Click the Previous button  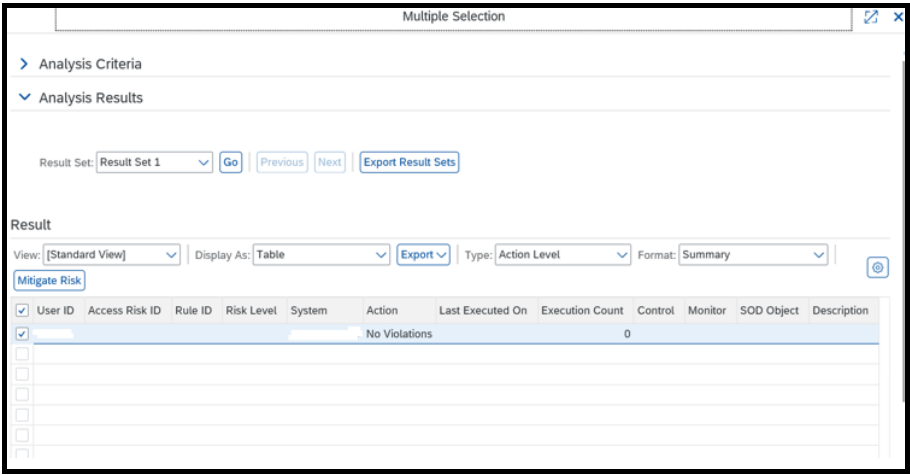pos(282,162)
